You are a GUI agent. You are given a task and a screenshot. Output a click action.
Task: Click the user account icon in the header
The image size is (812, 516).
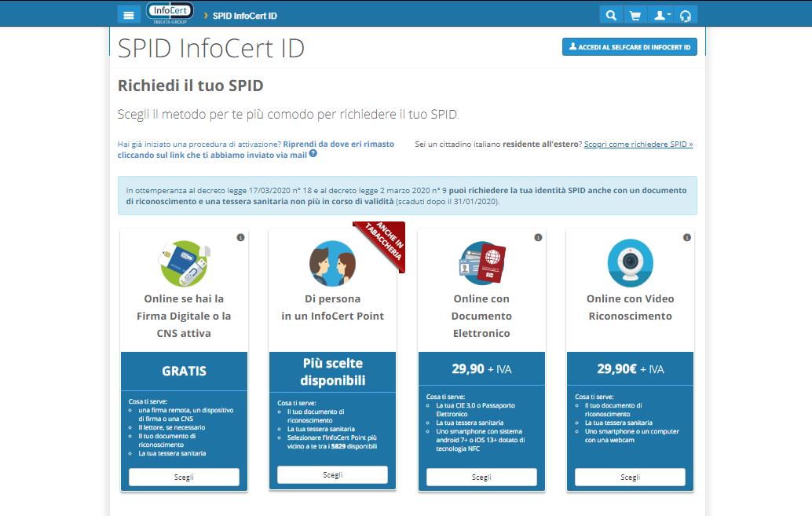[658, 13]
